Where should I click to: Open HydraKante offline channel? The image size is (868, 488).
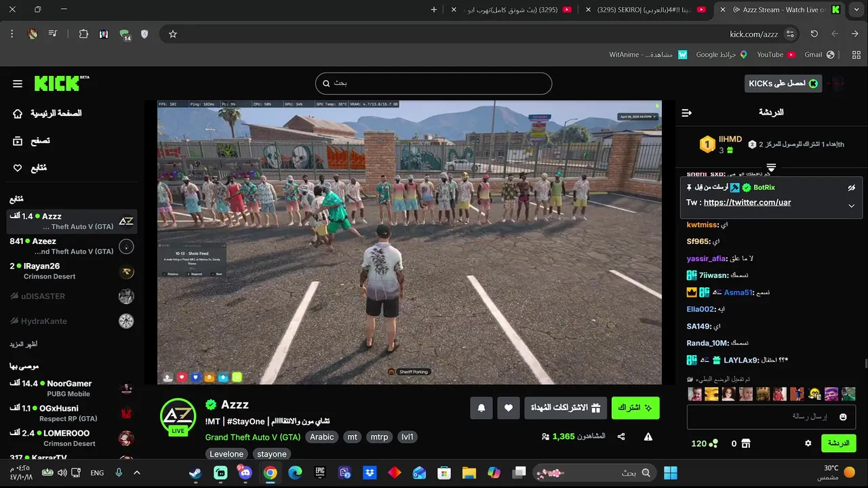click(71, 321)
